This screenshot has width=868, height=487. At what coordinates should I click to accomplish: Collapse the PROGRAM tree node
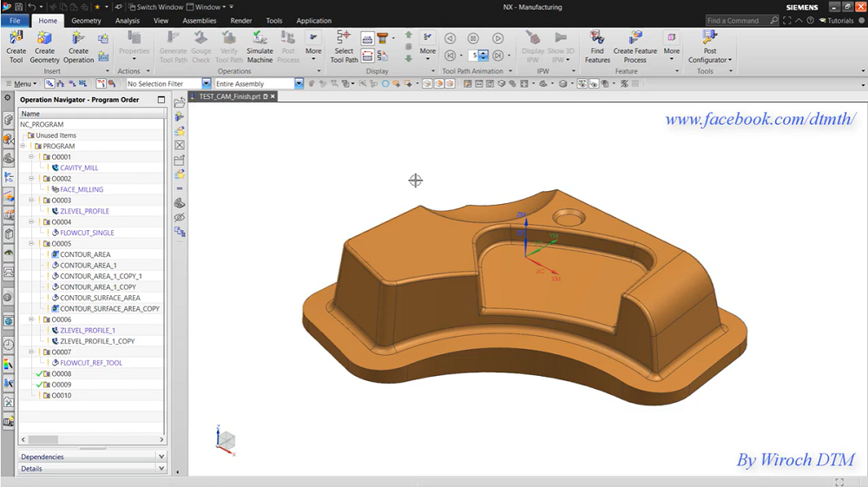click(x=23, y=146)
